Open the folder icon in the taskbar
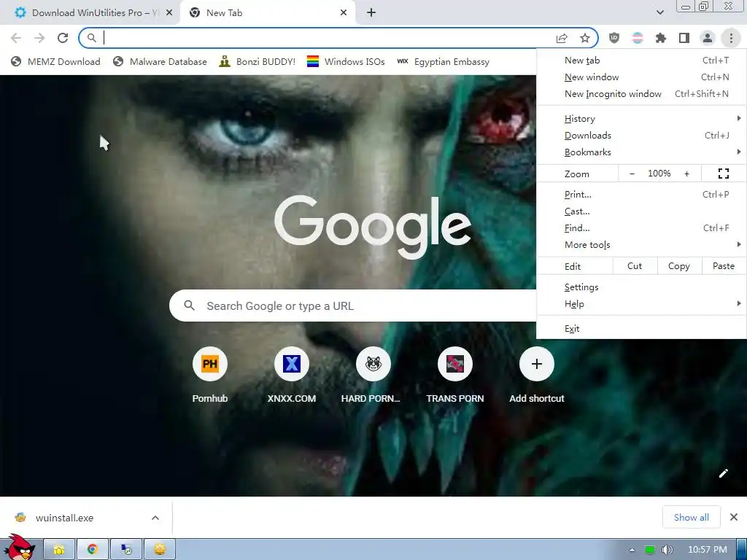Viewport: 747px width, 560px height. coord(59,550)
